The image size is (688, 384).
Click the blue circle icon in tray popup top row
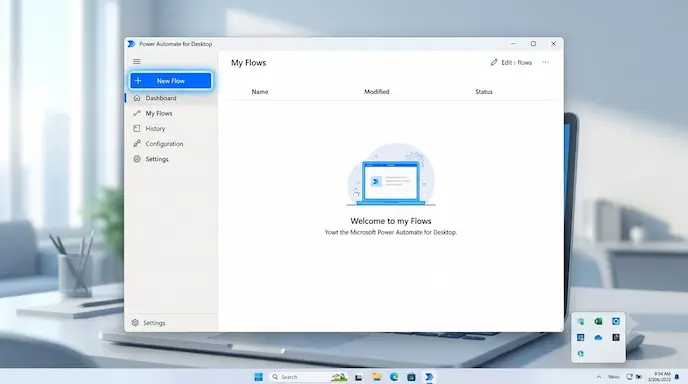click(x=616, y=321)
